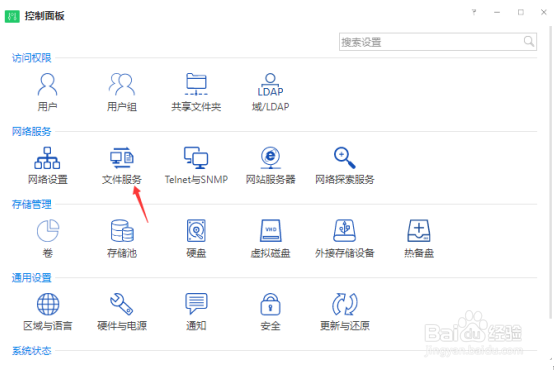Open the 文件服务 file services icon

[122, 158]
